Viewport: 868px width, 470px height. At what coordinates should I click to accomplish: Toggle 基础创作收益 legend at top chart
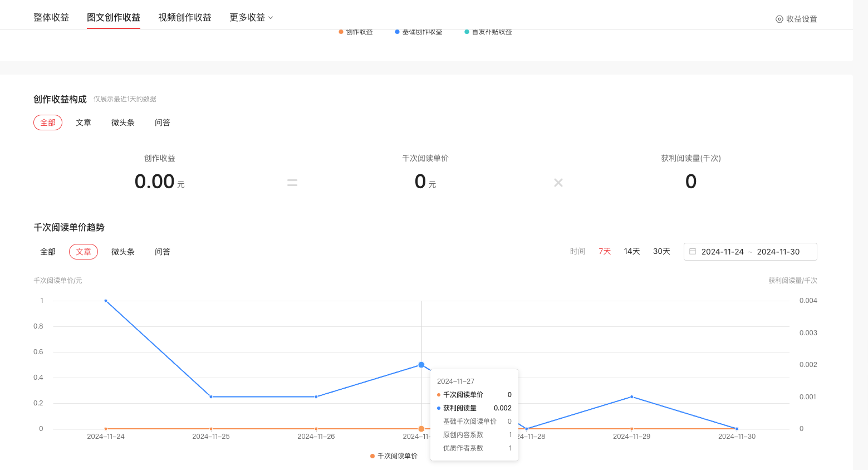tap(419, 32)
